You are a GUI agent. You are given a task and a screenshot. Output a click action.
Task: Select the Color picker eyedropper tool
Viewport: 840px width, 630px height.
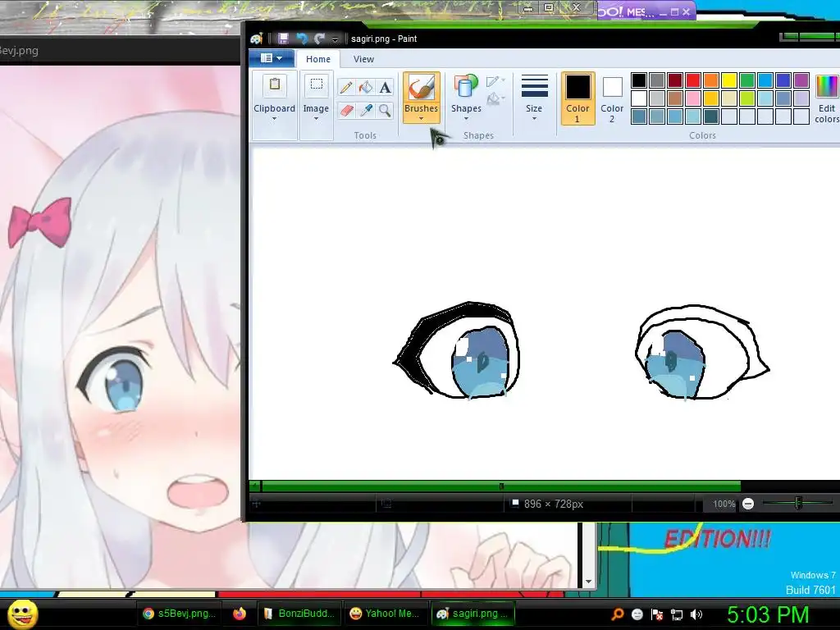(x=365, y=111)
